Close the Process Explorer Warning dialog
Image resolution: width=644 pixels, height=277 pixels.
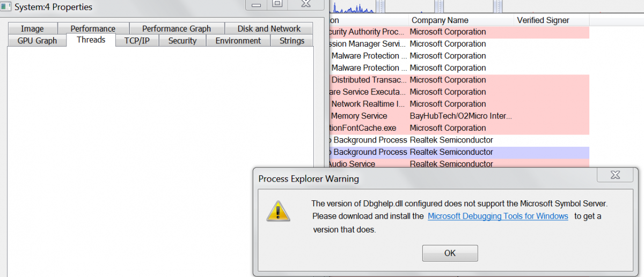click(x=615, y=176)
